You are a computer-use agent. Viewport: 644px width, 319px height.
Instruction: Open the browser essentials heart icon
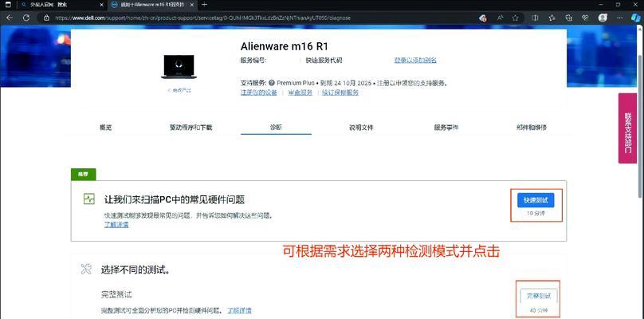pyautogui.click(x=586, y=18)
